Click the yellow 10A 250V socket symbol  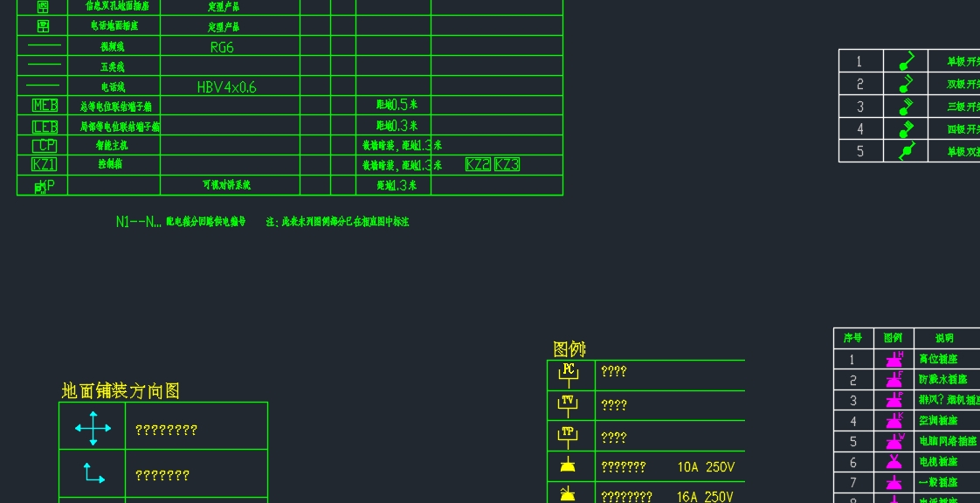(568, 465)
